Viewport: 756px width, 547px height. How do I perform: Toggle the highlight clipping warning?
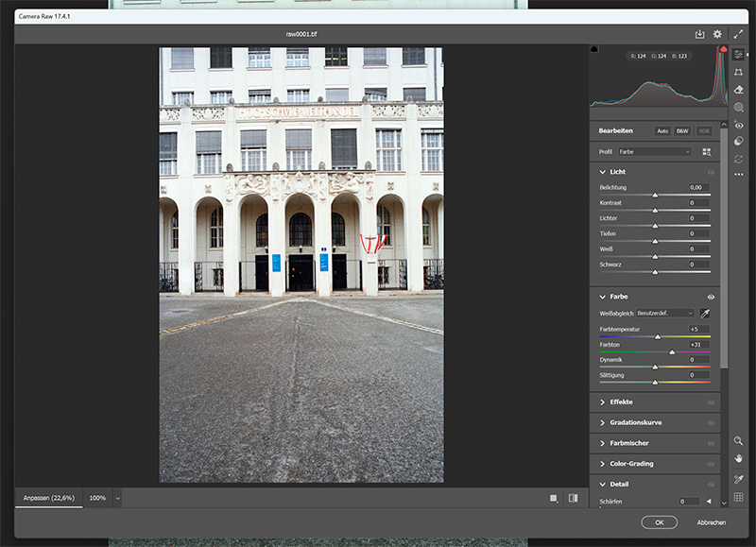(723, 49)
